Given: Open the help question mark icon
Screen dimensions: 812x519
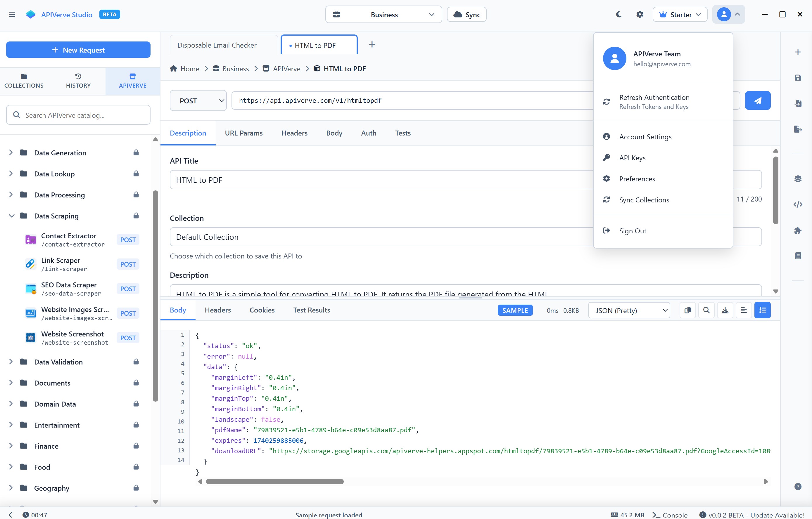Looking at the screenshot, I should tap(797, 486).
